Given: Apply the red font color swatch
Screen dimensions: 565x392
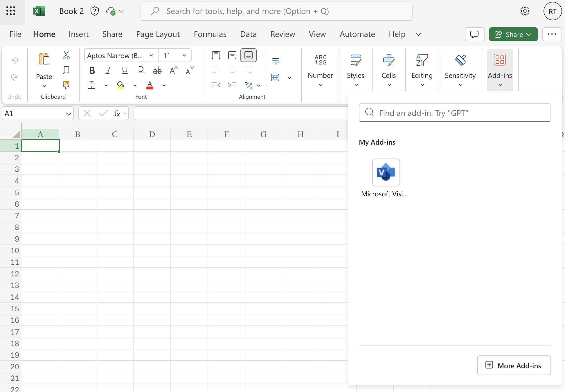Looking at the screenshot, I should (150, 85).
